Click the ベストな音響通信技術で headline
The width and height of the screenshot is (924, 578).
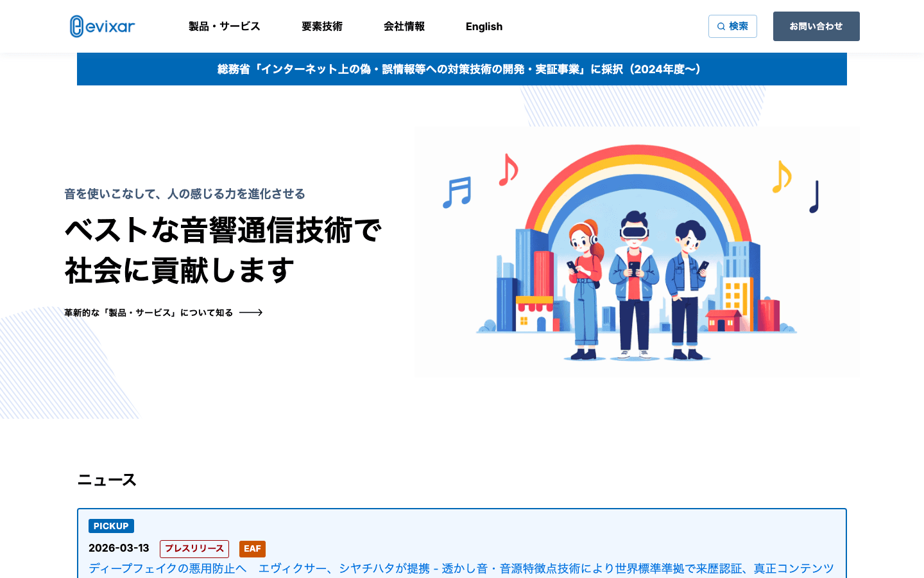point(223,230)
